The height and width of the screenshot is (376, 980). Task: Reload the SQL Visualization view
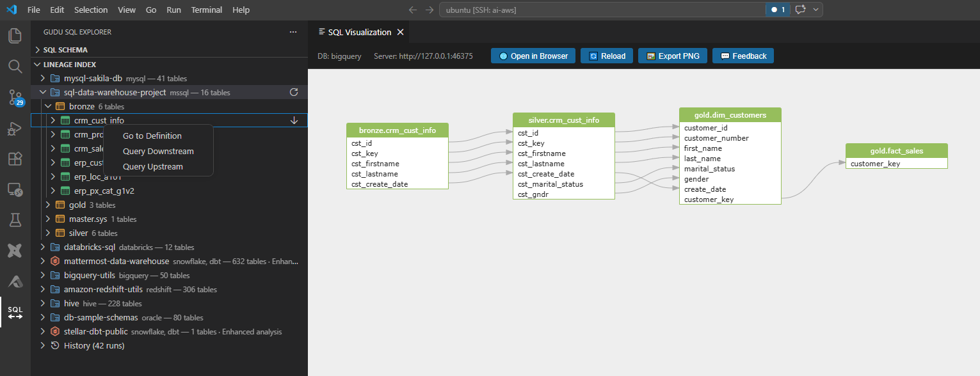coord(606,56)
